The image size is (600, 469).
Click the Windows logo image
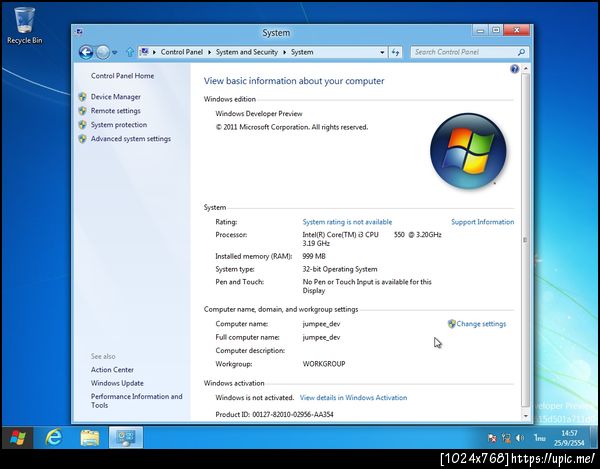(468, 151)
